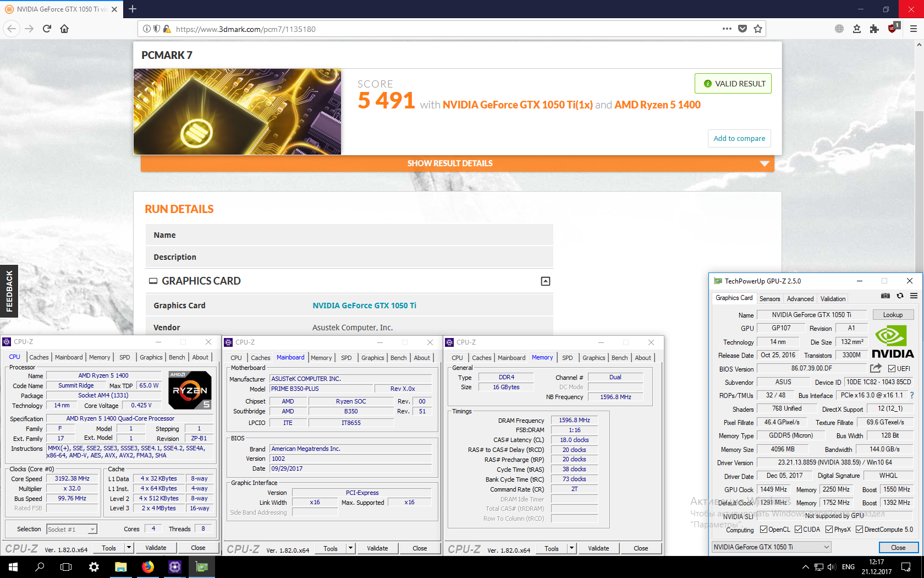Open the puzzle-piece extensions icon
This screenshot has height=578, width=924.
click(x=874, y=29)
